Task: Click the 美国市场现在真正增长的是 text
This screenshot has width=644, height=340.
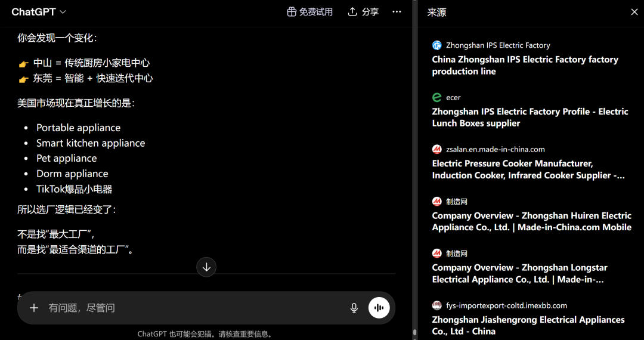Action: click(x=76, y=103)
